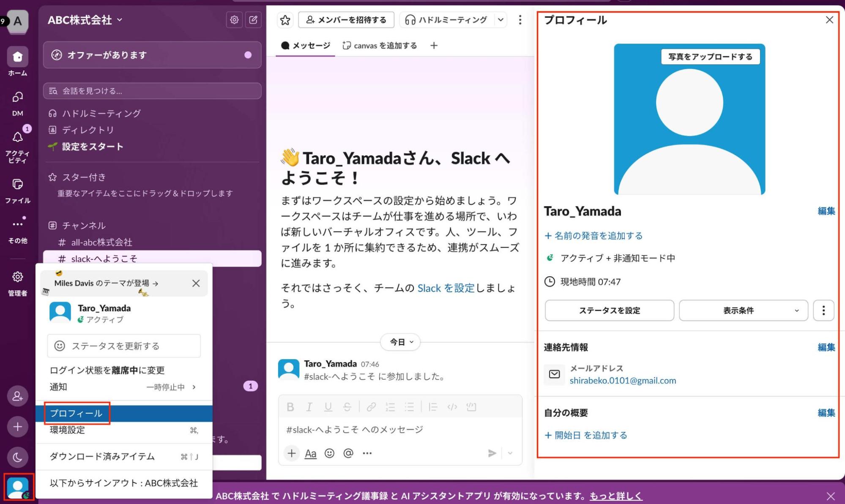Click ステータスを設定 button
Image resolution: width=845 pixels, height=504 pixels.
pos(609,311)
